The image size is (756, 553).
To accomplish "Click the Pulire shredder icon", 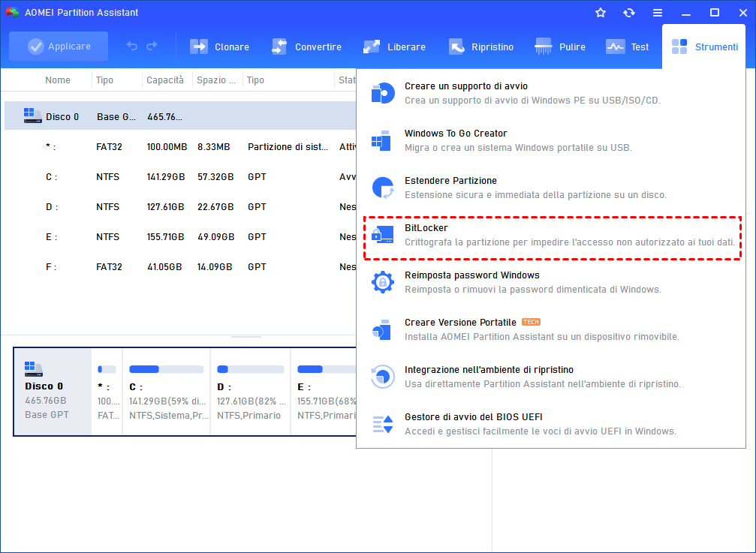I will tap(544, 47).
